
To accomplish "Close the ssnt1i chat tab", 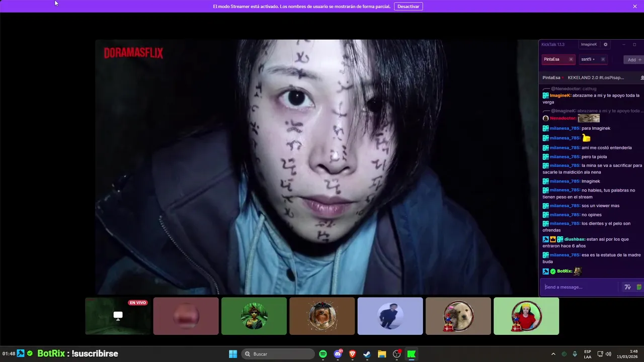I will point(603,59).
